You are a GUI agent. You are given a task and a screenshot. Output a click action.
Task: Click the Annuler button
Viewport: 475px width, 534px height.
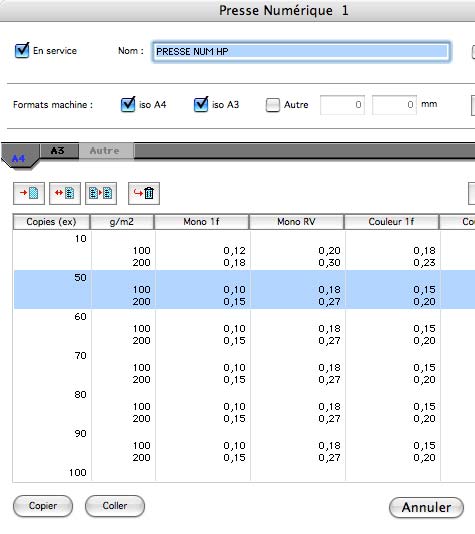(426, 507)
